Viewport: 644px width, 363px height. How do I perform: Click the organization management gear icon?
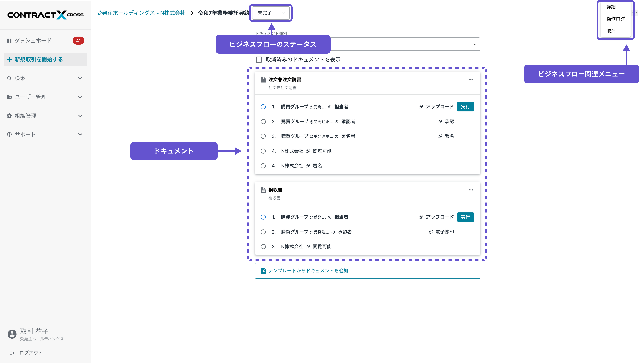click(x=9, y=116)
